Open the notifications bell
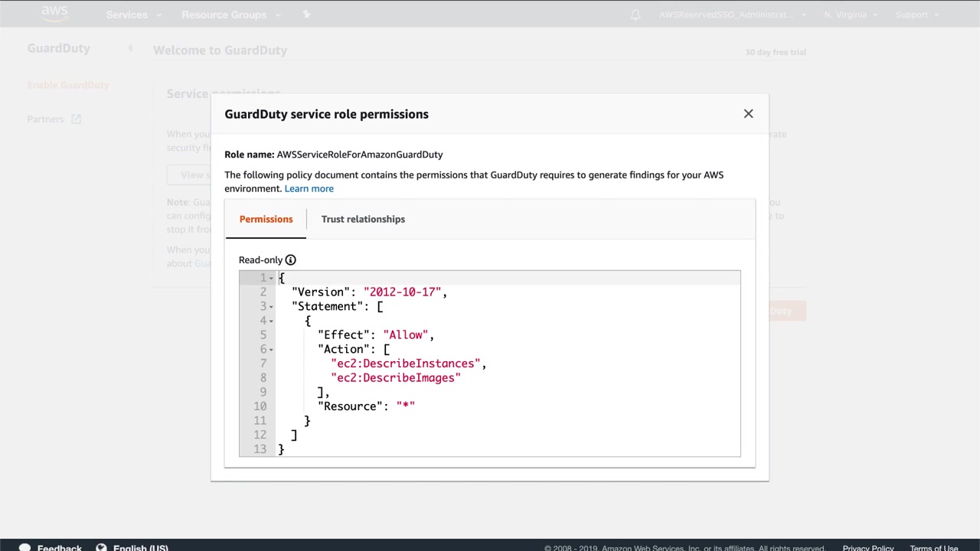Image resolution: width=980 pixels, height=551 pixels. pos(635,15)
